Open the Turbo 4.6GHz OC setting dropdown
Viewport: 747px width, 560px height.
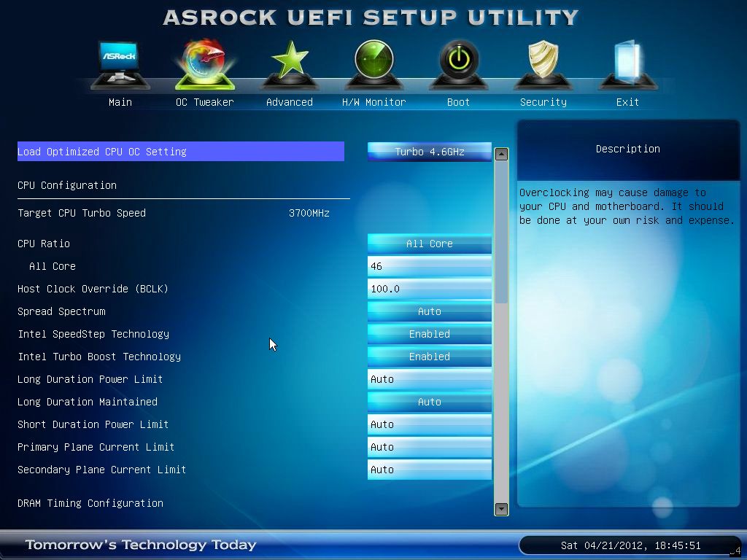(429, 152)
